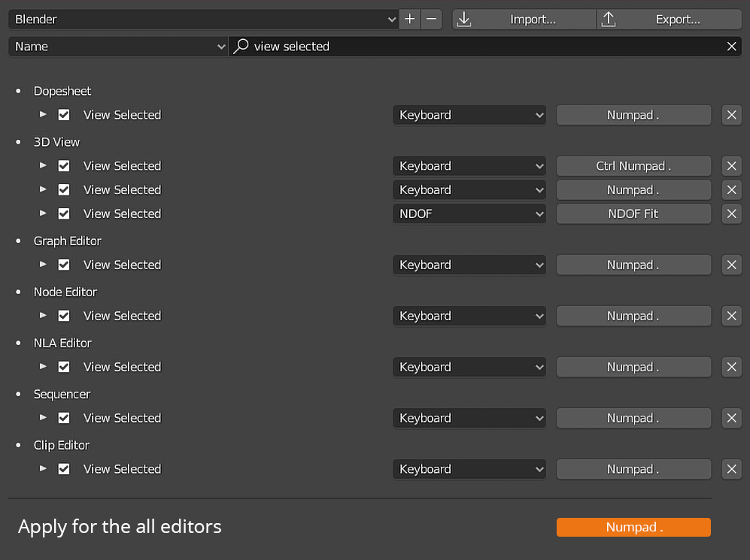The width and height of the screenshot is (750, 560).
Task: Change the Ctrl Numpad . shortcut key
Action: (633, 166)
